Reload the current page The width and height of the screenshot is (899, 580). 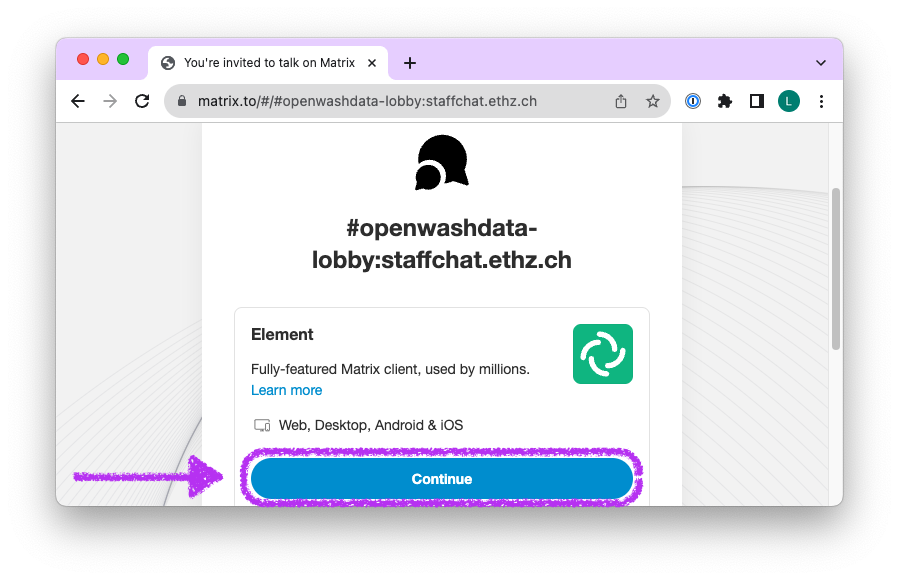142,101
